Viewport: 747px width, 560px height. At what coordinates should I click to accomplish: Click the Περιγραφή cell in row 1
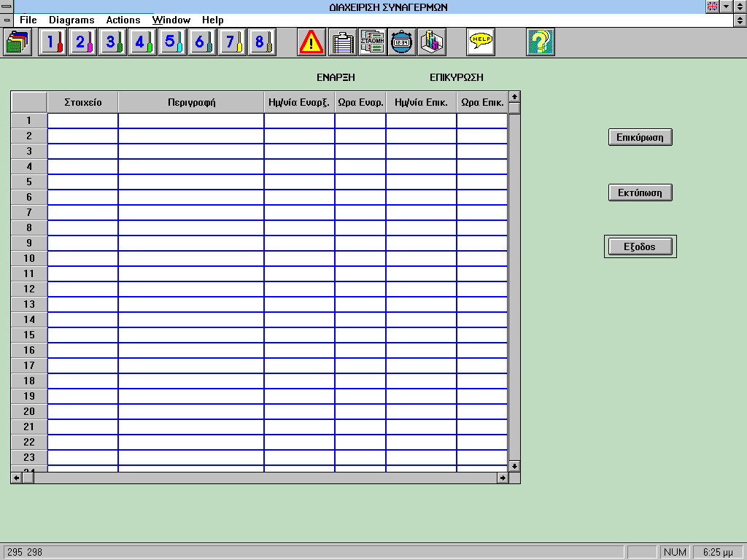point(190,120)
